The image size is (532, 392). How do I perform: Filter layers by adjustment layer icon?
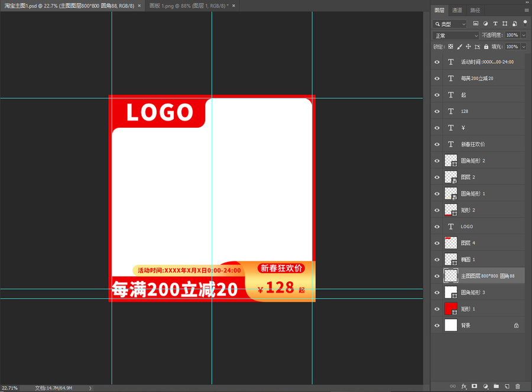click(485, 24)
